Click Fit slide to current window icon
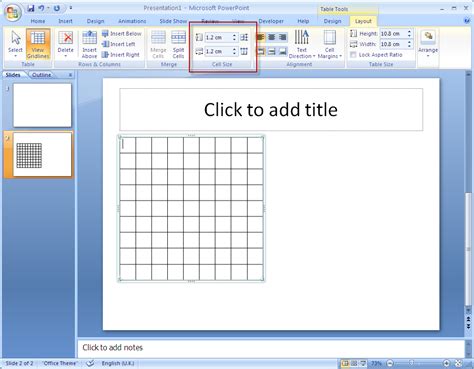Image resolution: width=474 pixels, height=369 pixels. coord(459,363)
